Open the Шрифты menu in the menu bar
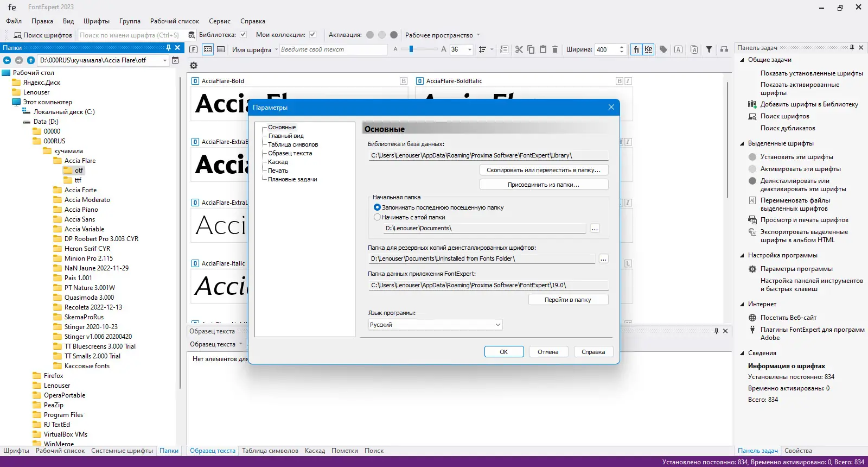This screenshot has width=868, height=467. pos(97,21)
